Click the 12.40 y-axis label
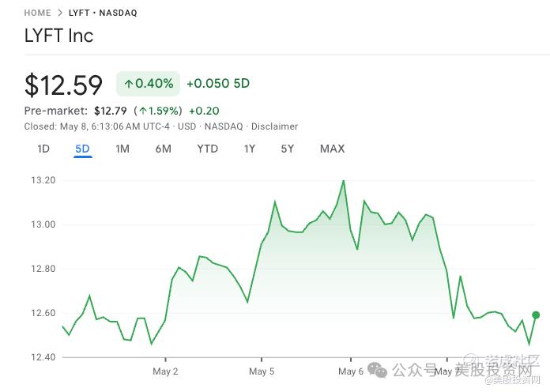 click(43, 357)
